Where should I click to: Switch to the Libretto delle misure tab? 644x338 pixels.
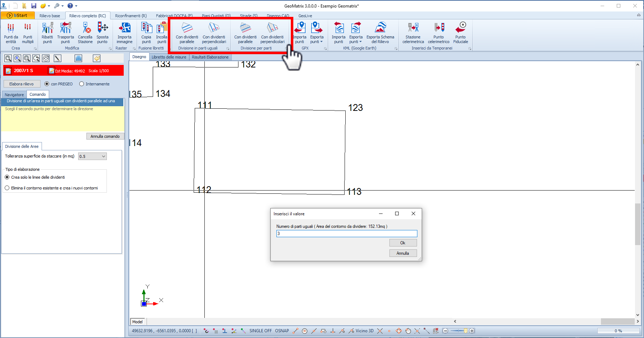pyautogui.click(x=169, y=57)
